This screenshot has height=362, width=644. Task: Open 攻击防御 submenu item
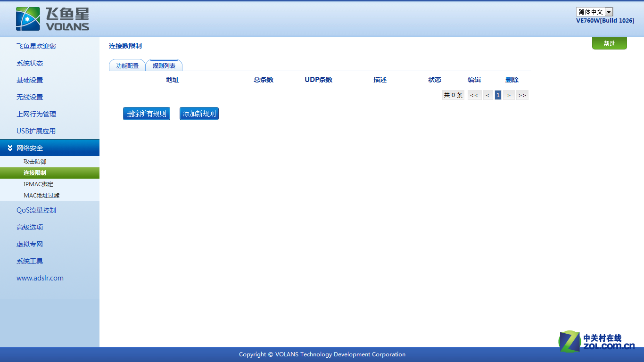pos(35,162)
